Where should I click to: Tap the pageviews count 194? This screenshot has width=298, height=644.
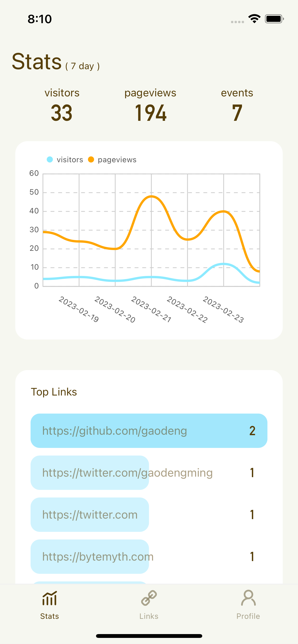[x=151, y=113]
